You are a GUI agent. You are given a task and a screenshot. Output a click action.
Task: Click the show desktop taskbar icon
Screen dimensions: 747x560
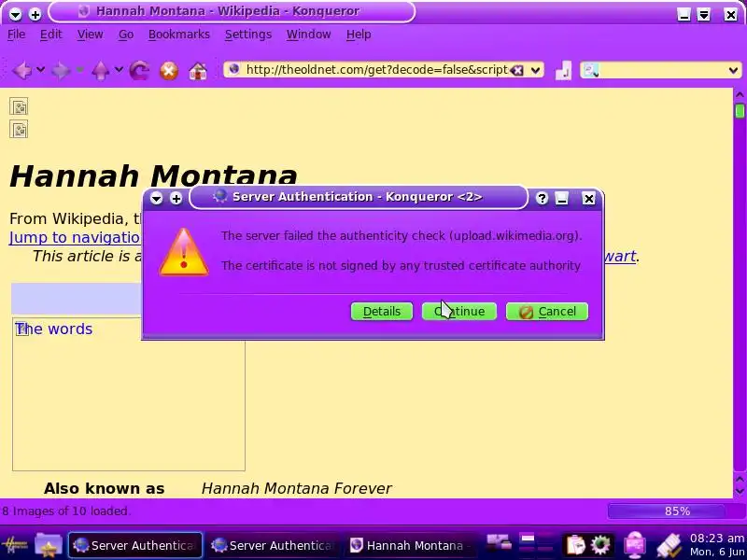pos(499,543)
